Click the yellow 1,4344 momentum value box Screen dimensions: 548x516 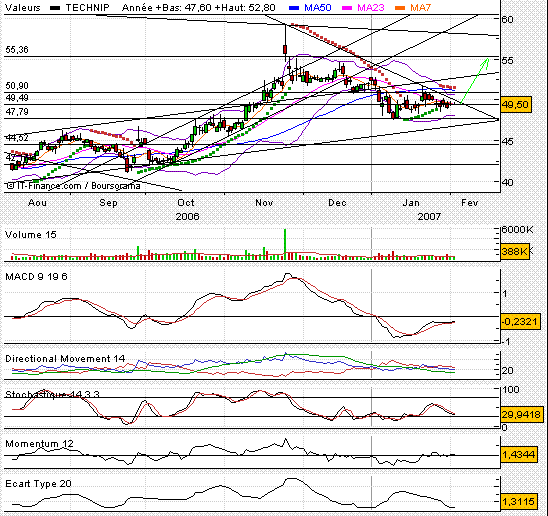point(519,455)
